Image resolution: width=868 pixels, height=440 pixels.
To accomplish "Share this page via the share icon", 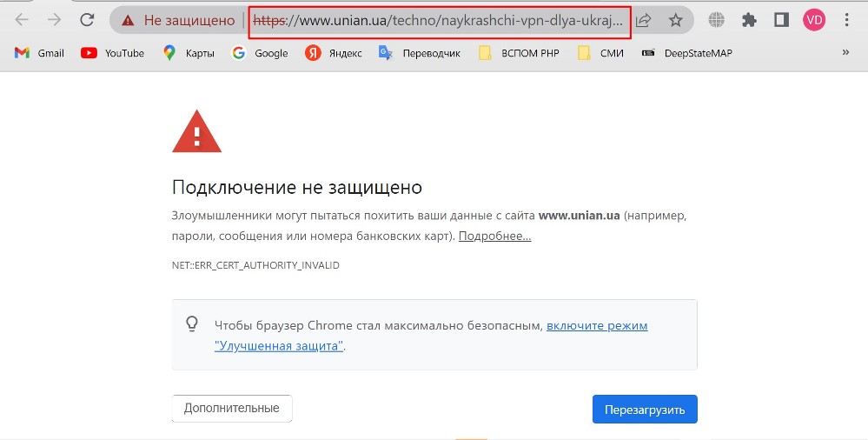I will click(x=643, y=21).
